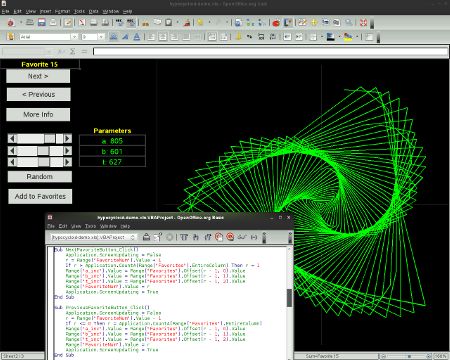Open the New document dropdown arrow
This screenshot has height=360, width=450.
20,23
